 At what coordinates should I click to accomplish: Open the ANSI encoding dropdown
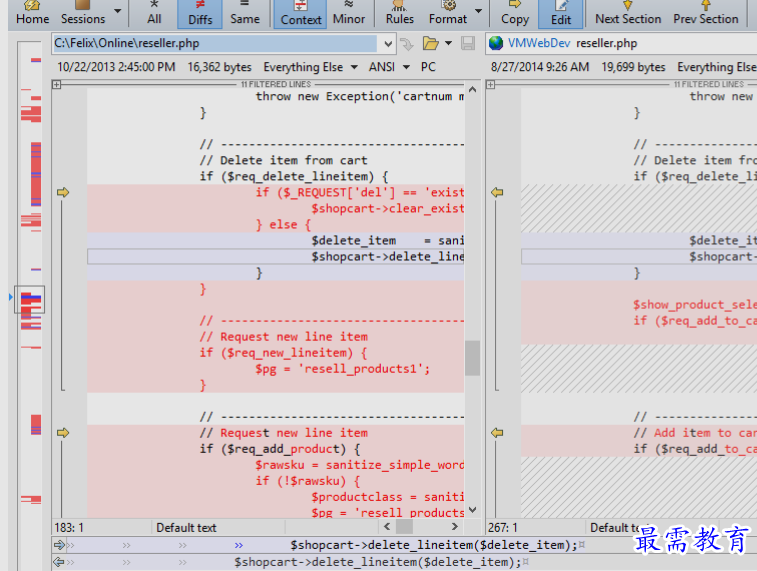(389, 67)
